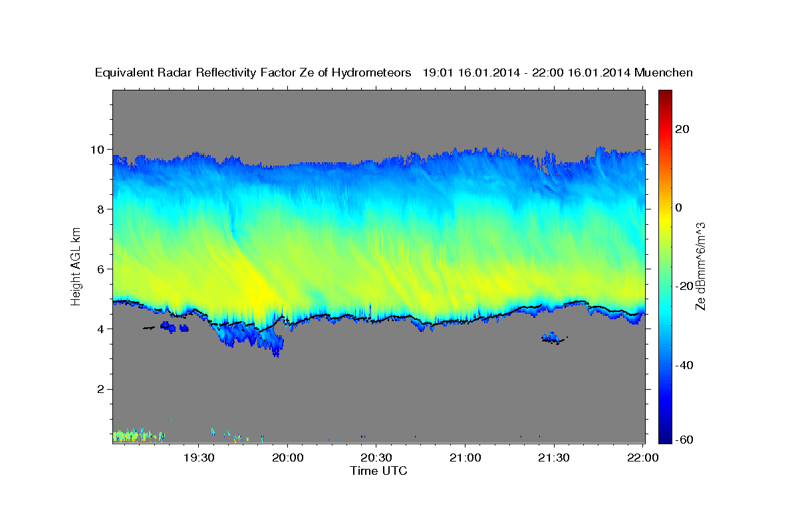Image resolution: width=798 pixels, height=532 pixels.
Task: Click the 20:30 time tick label
Action: [x=376, y=458]
